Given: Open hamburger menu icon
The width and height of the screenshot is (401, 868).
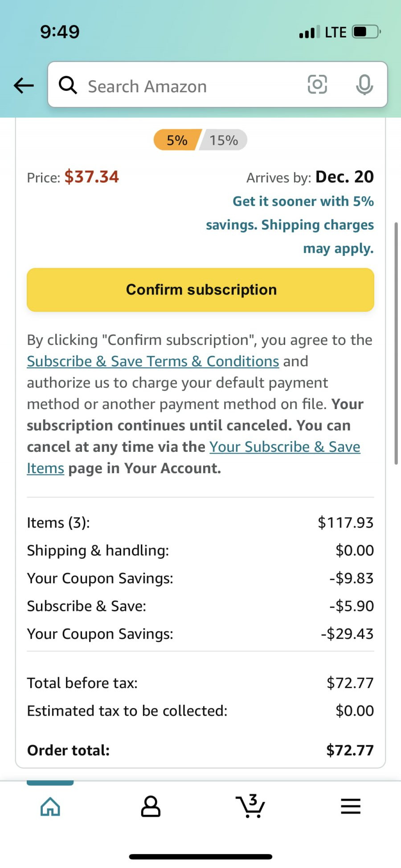Looking at the screenshot, I should tap(351, 806).
